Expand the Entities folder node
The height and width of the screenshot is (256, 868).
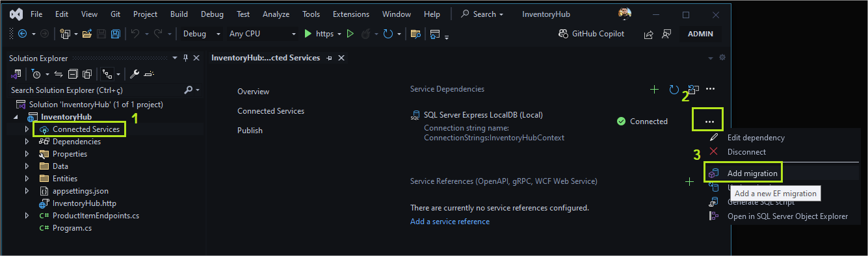point(27,179)
